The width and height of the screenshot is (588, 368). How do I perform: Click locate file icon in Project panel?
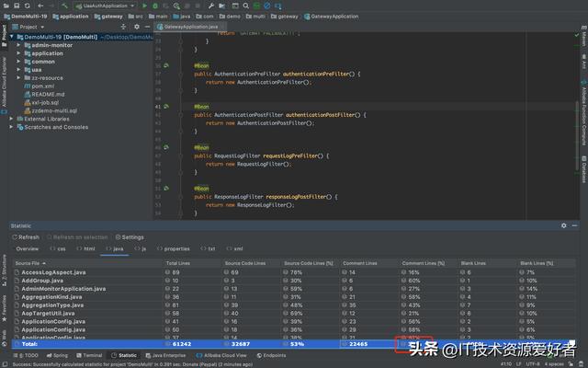(123, 27)
